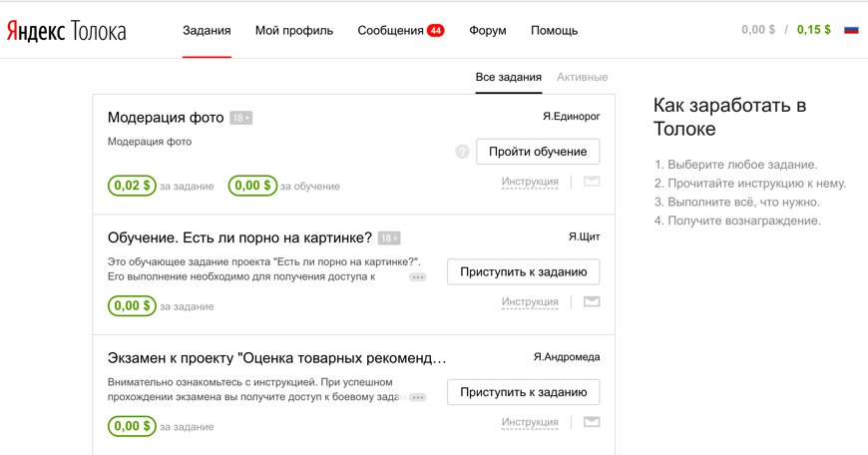Click the envelope icon in Обучение porn task

592,301
